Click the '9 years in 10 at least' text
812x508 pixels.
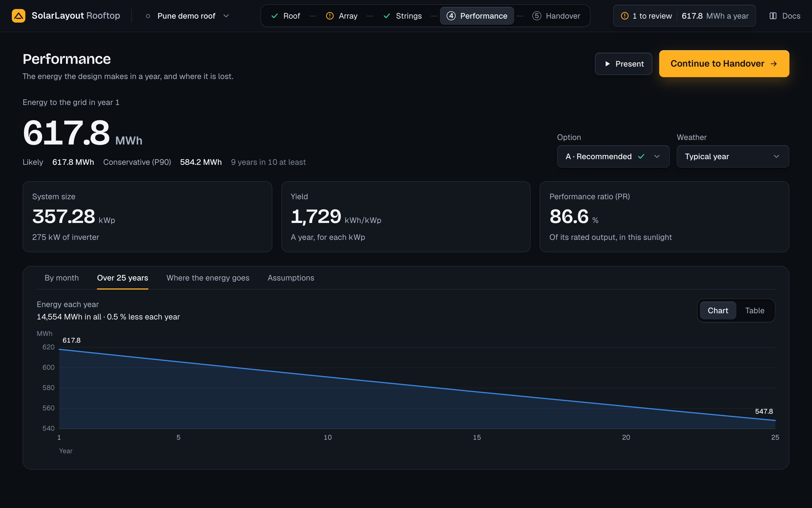[268, 162]
